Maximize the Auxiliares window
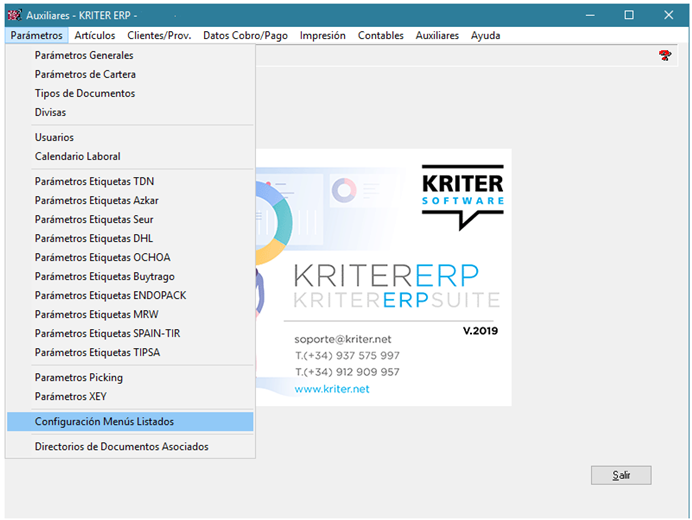Viewport: 692px width, 520px height. tap(629, 15)
